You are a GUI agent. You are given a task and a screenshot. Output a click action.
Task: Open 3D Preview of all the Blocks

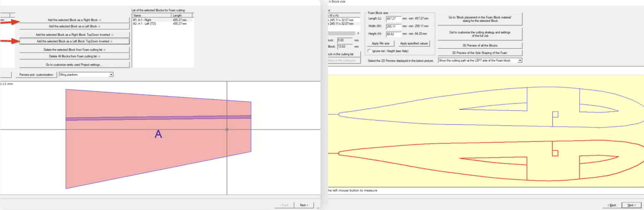pyautogui.click(x=480, y=45)
